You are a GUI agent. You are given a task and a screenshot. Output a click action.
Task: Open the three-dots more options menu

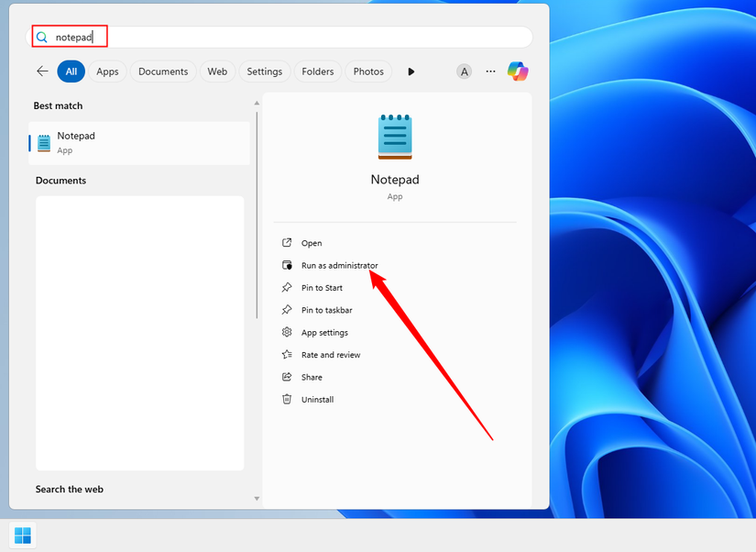(490, 72)
